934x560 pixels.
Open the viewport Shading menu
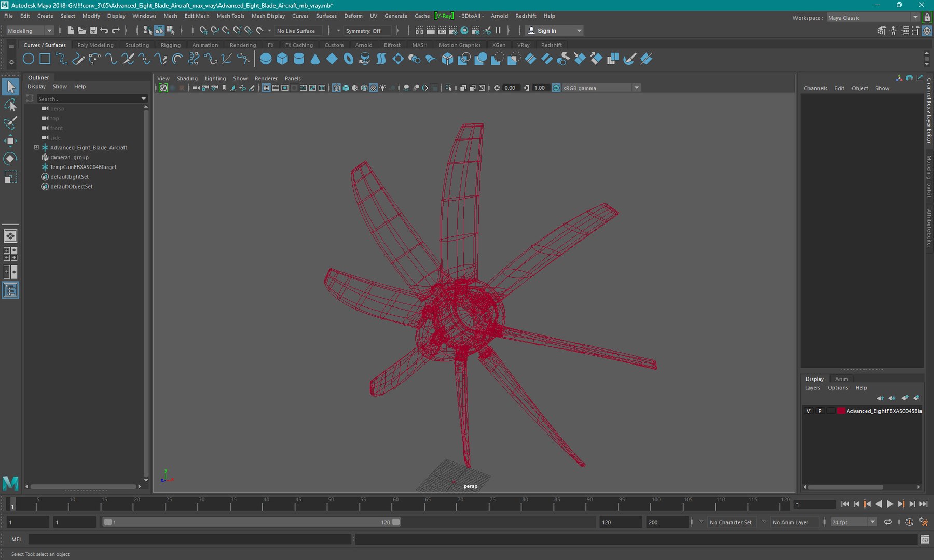coord(187,79)
